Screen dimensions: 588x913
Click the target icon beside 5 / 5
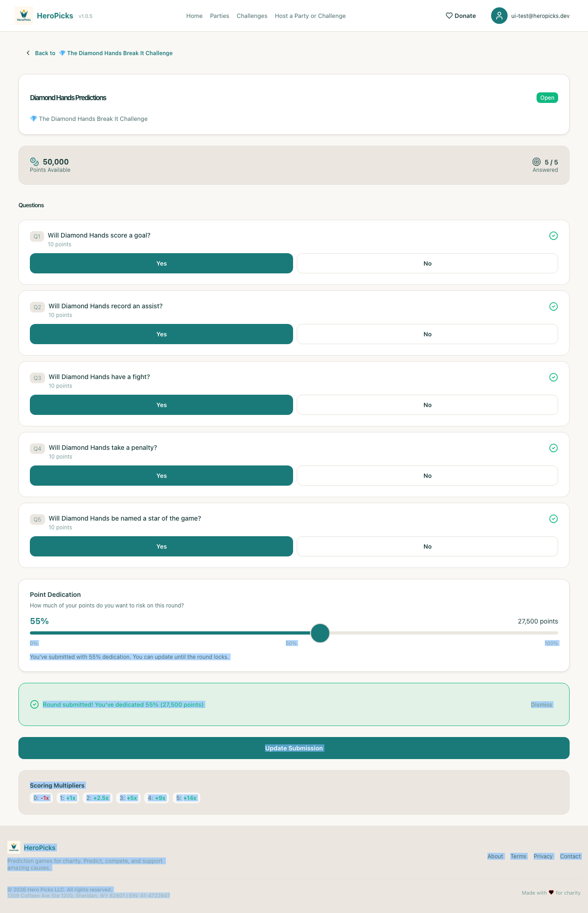(x=537, y=162)
